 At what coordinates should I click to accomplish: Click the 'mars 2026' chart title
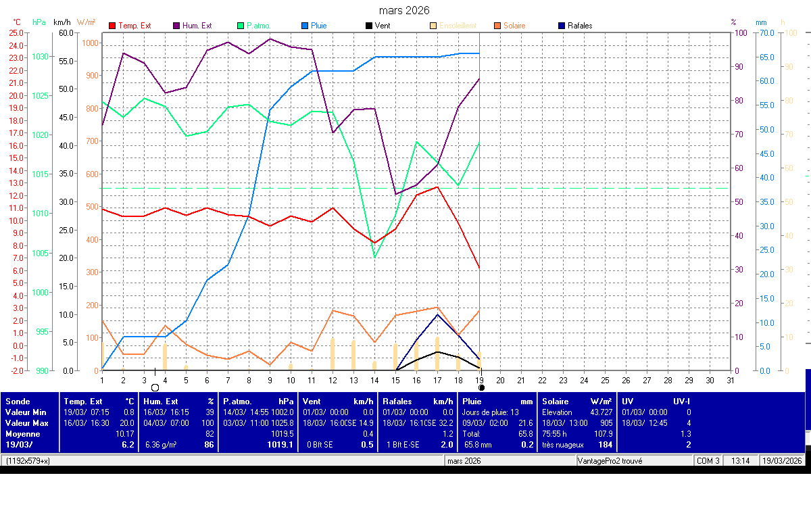(x=403, y=10)
